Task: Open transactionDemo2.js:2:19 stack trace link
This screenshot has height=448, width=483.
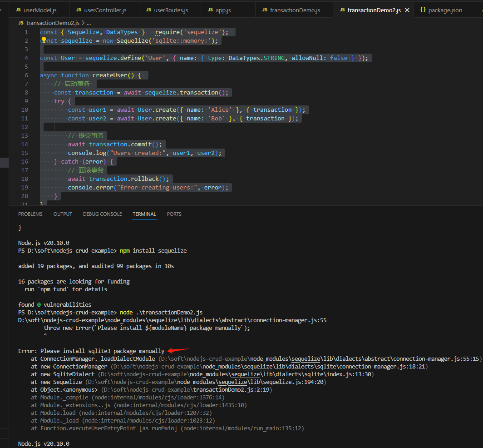Action: pyautogui.click(x=187, y=389)
